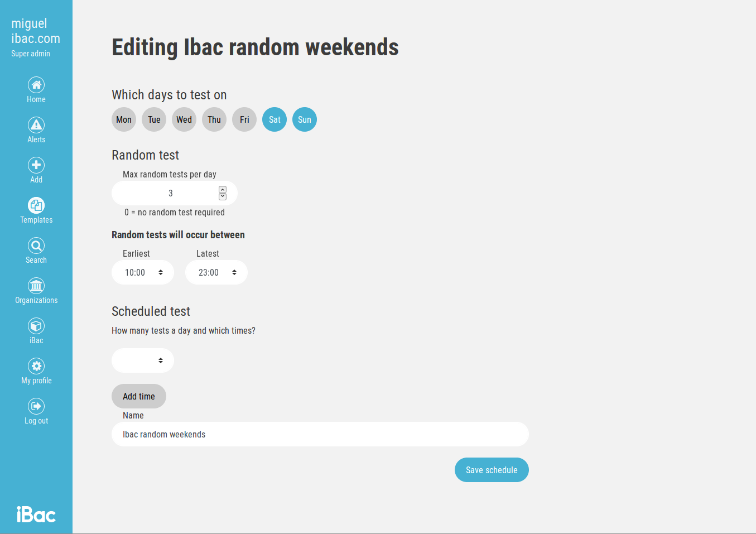
Task: Increase max random tests per day
Action: (x=223, y=190)
